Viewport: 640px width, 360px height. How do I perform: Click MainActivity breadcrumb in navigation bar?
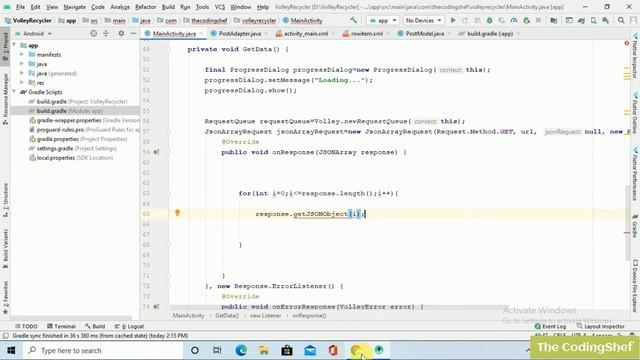[x=303, y=20]
